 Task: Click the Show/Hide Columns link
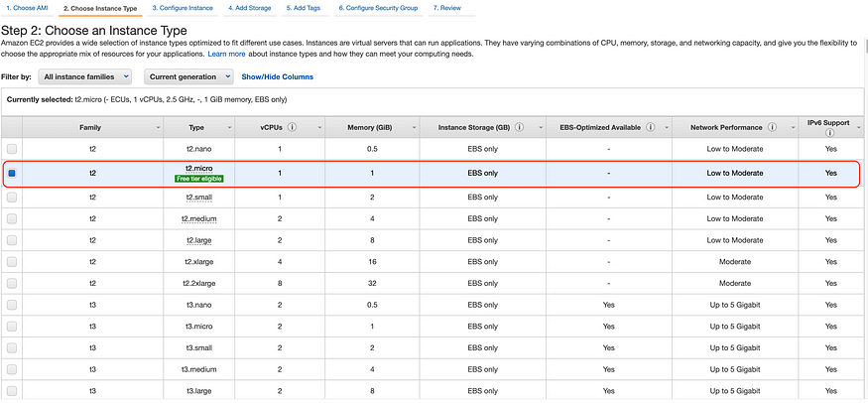277,76
